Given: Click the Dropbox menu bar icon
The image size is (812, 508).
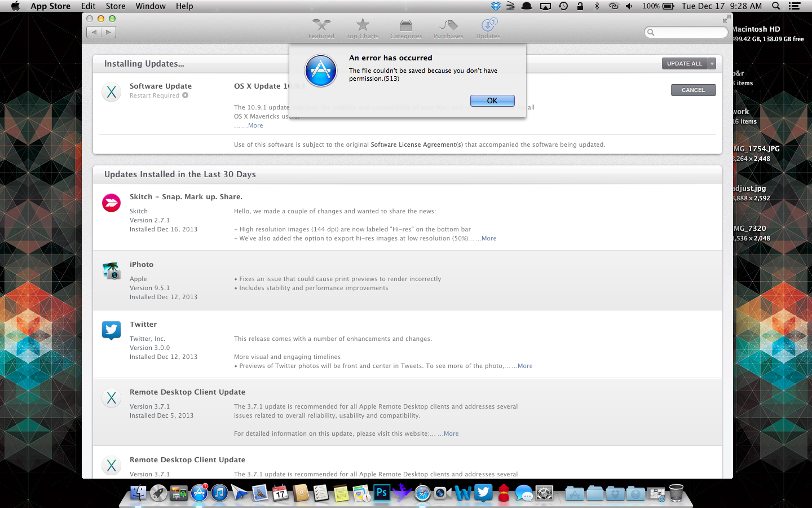Looking at the screenshot, I should (496, 6).
